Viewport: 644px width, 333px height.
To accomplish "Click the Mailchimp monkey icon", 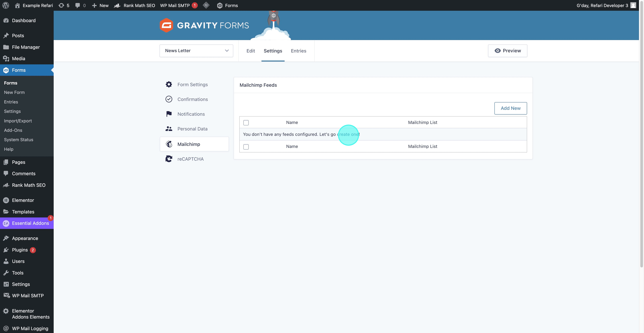I will (169, 144).
